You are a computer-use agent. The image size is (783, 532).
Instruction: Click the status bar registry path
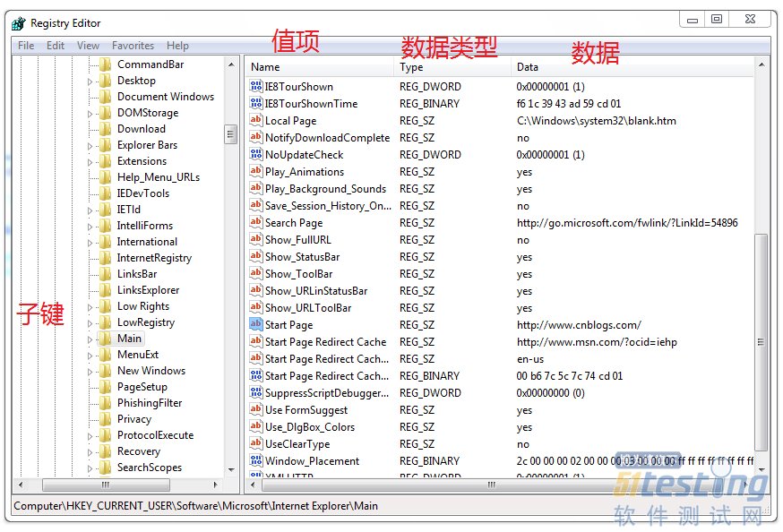(195, 505)
